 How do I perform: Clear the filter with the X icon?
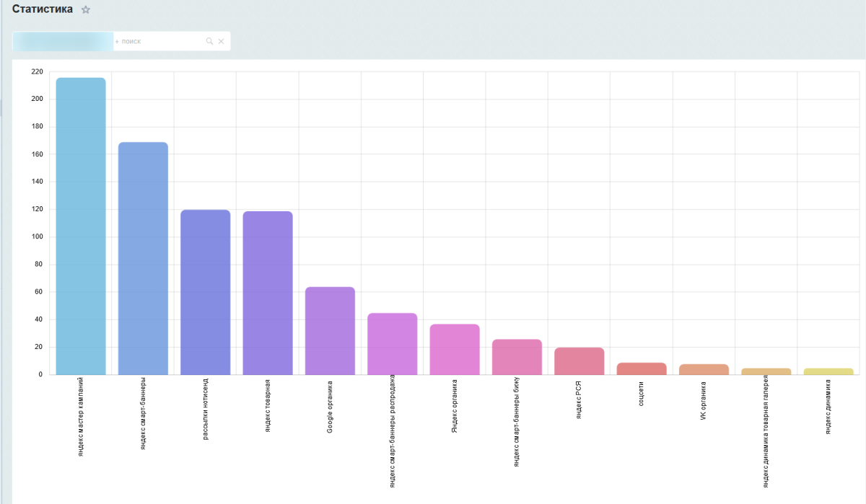(221, 42)
